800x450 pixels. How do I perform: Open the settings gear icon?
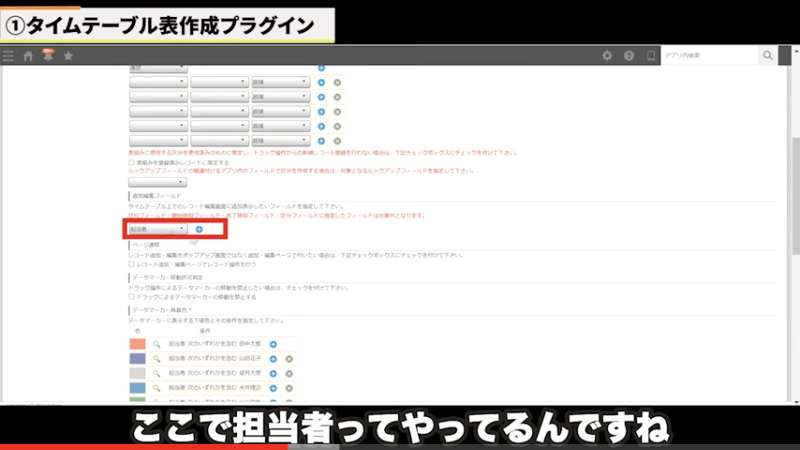607,56
